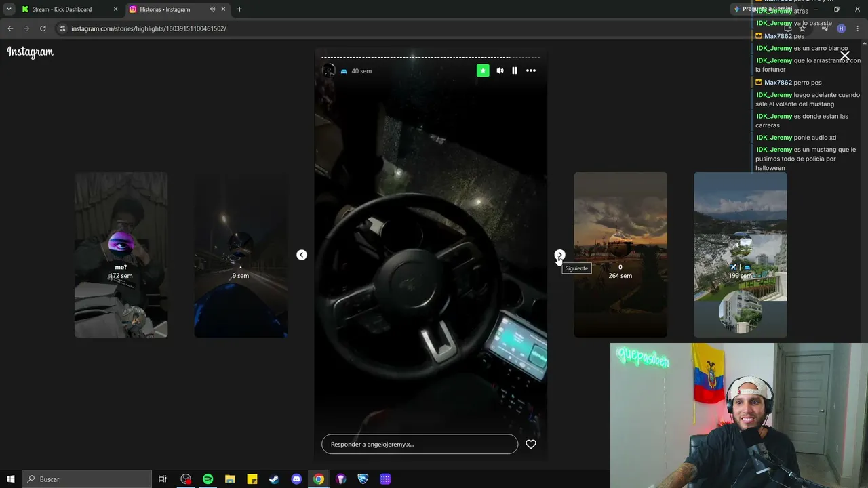Open Discord from the taskbar
This screenshot has width=868, height=488.
296,479
